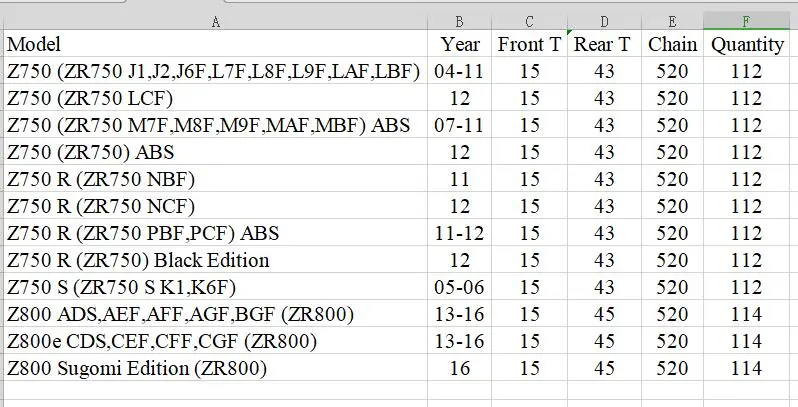Click Rear T 45 in Sugomi Edition row
Viewport: 798px width, 407px height.
(604, 368)
